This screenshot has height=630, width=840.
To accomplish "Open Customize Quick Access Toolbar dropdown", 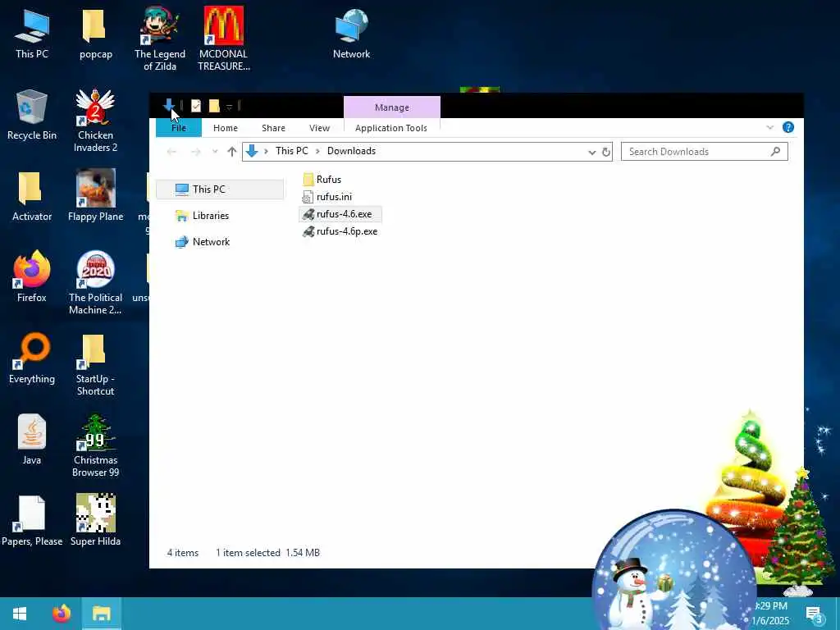I will (229, 107).
